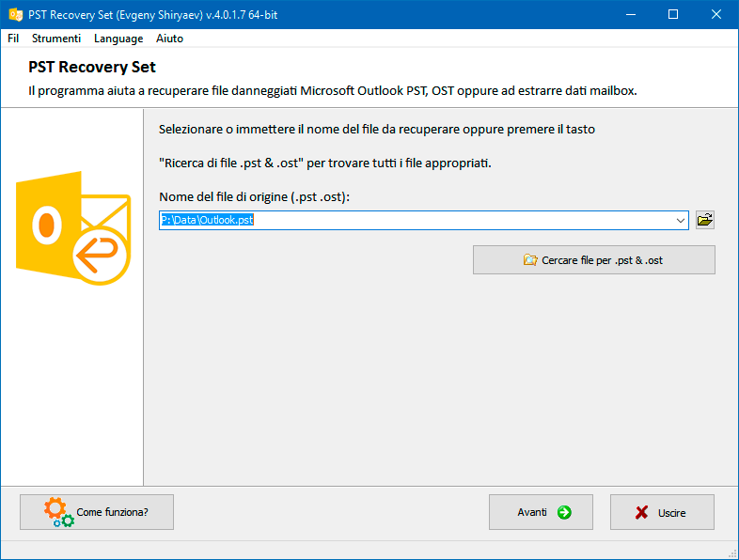
Task: Maximize the PST Recovery Set window
Action: pos(673,15)
